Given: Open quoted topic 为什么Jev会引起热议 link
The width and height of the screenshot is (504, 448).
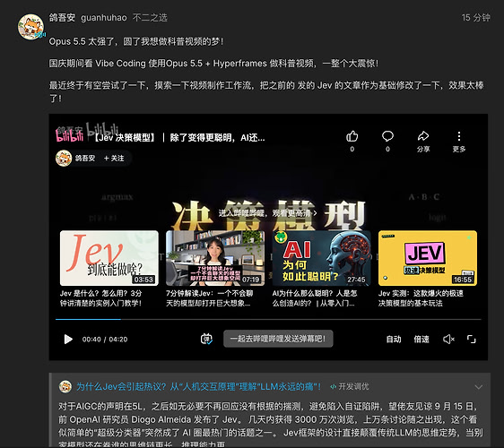Looking at the screenshot, I should (x=198, y=386).
